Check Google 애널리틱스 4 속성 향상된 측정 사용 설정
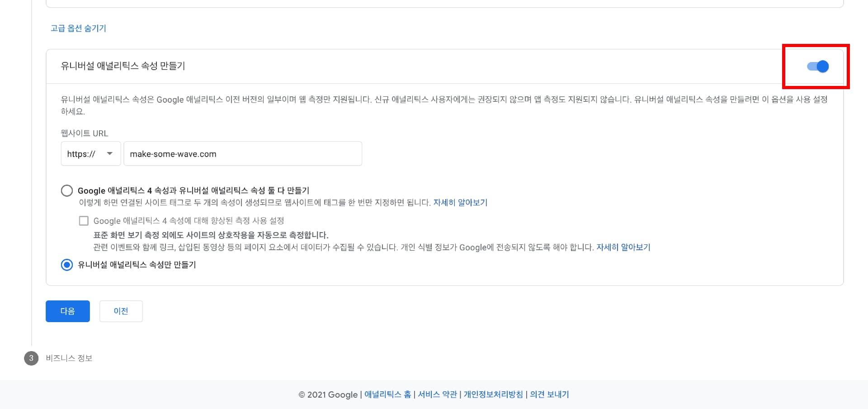 84,220
